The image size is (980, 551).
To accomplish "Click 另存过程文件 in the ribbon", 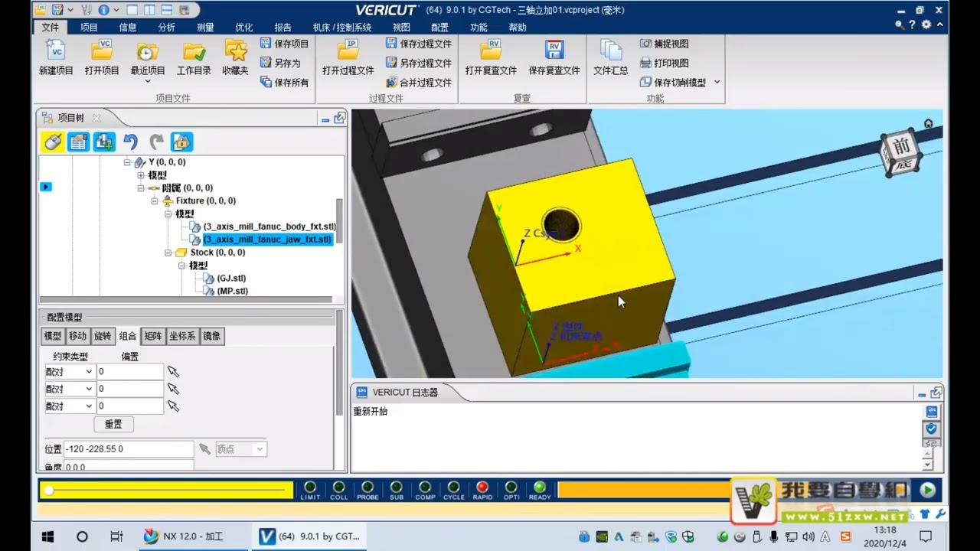I will point(419,63).
